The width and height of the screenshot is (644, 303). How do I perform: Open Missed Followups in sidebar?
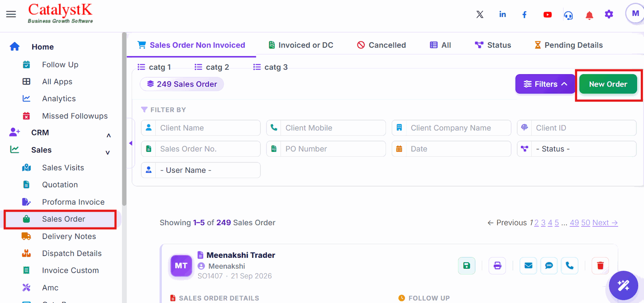pyautogui.click(x=75, y=116)
